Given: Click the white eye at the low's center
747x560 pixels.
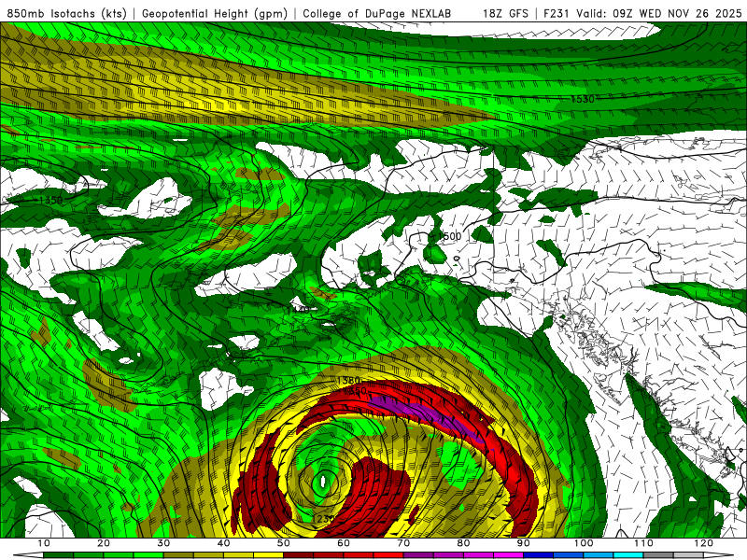Looking at the screenshot, I should pyautogui.click(x=323, y=482).
